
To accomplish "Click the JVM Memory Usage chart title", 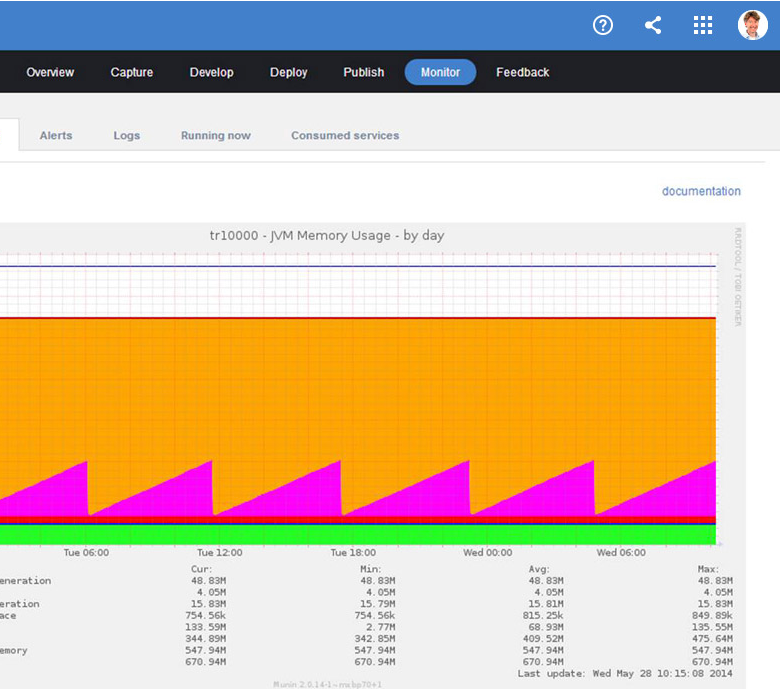I will 327,235.
